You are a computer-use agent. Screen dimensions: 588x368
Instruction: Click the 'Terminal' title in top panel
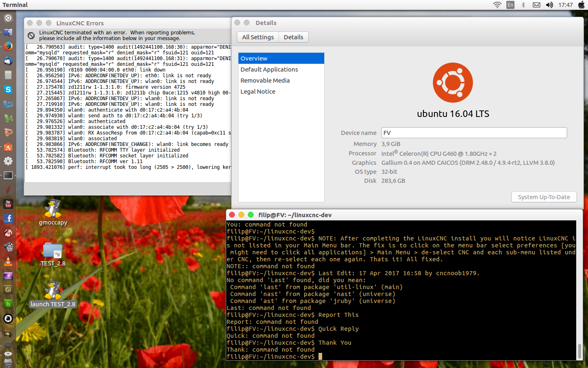(15, 5)
